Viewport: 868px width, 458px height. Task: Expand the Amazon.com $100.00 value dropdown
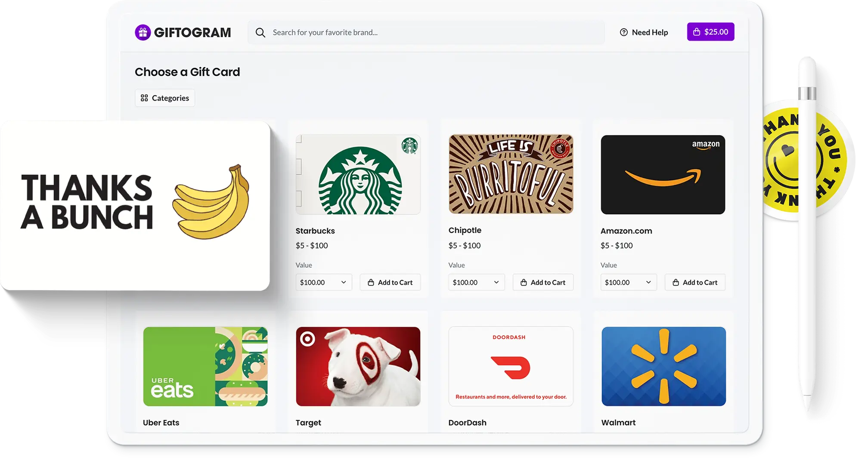click(629, 282)
